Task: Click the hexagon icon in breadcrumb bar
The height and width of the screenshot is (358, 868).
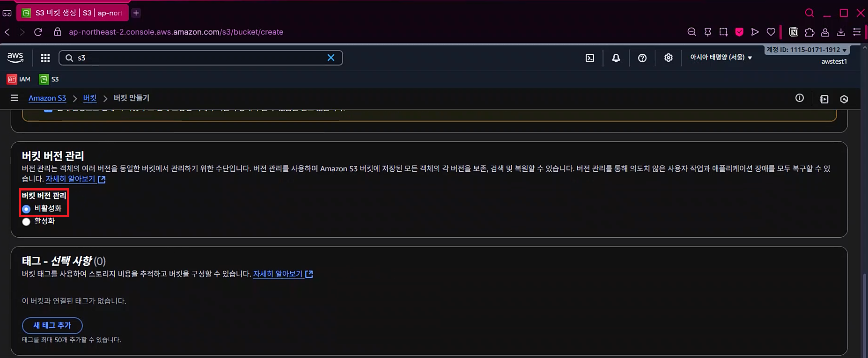Action: [x=844, y=99]
